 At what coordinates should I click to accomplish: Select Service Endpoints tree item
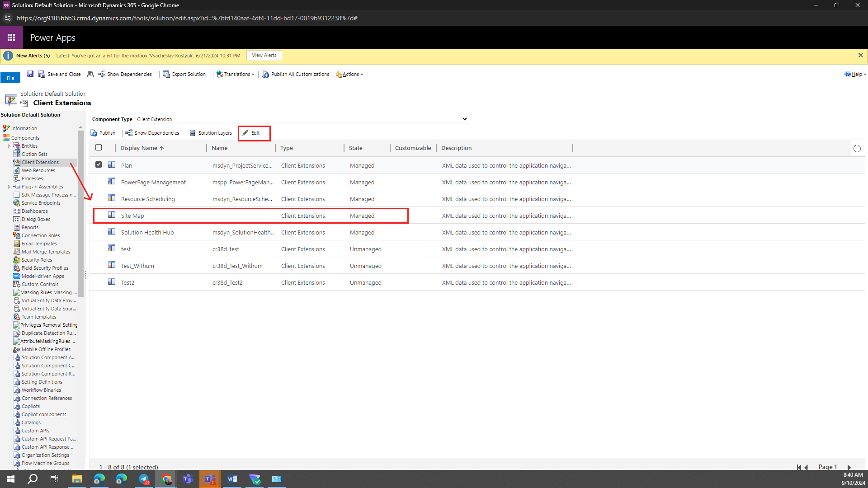pos(41,203)
